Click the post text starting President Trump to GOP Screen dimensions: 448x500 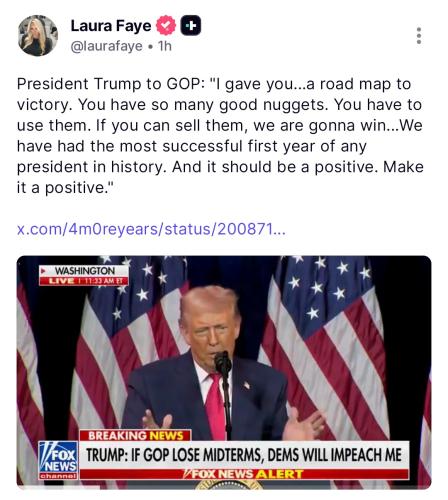coord(220,136)
